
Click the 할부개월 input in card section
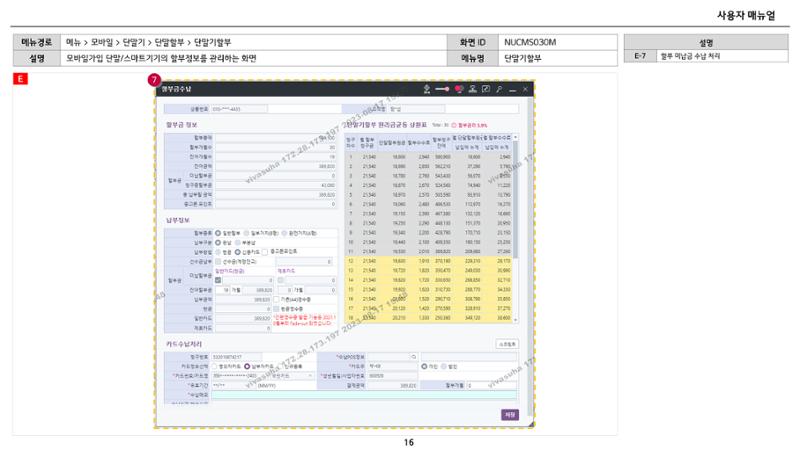492,386
